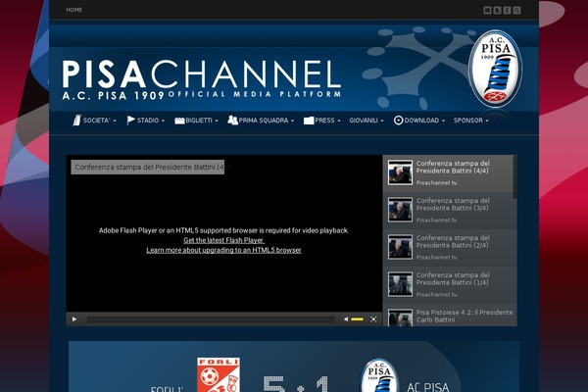Open playlist title 'Conferenza stampa del Presidente Battini (1/4)'
The image size is (588, 392).
[x=453, y=278]
